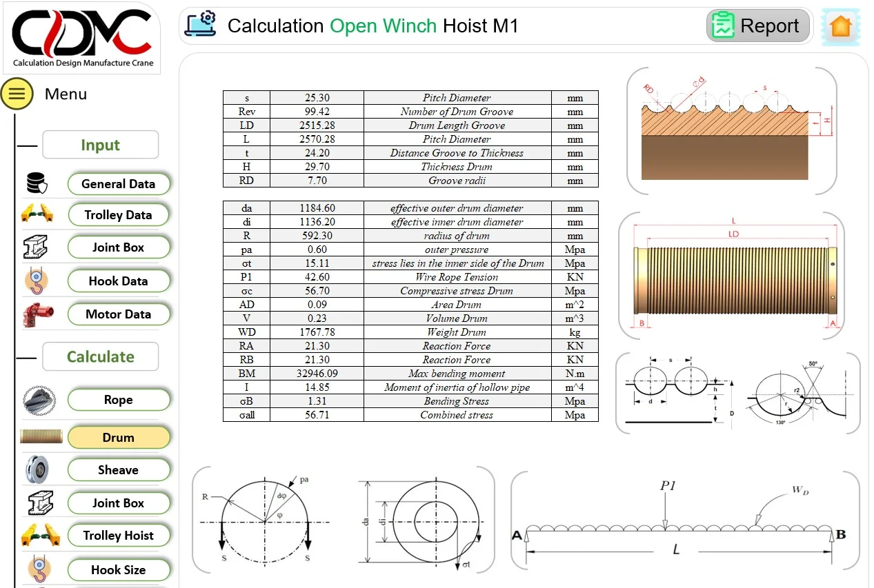Click the 'Number of Drum Groove' cell
Image resolution: width=874 pixels, height=588 pixels.
coord(457,112)
